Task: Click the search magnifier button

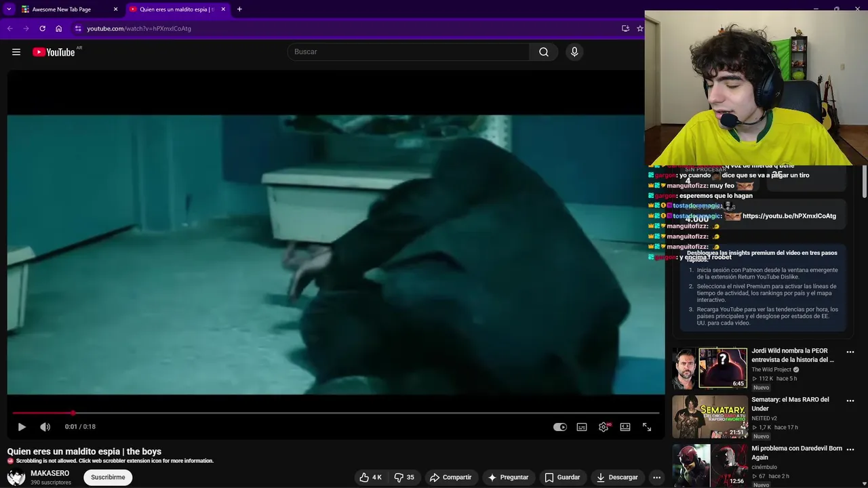Action: [x=544, y=52]
